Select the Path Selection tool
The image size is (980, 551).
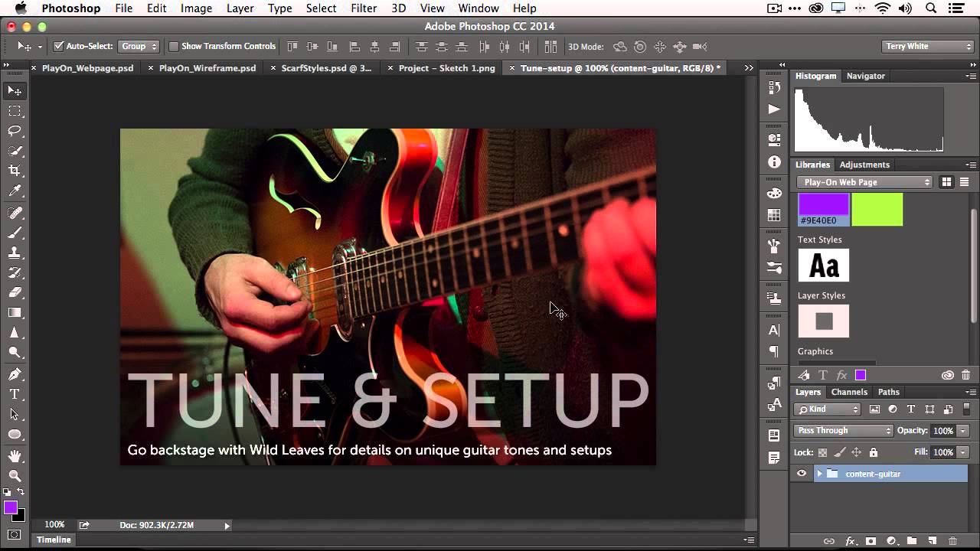15,414
